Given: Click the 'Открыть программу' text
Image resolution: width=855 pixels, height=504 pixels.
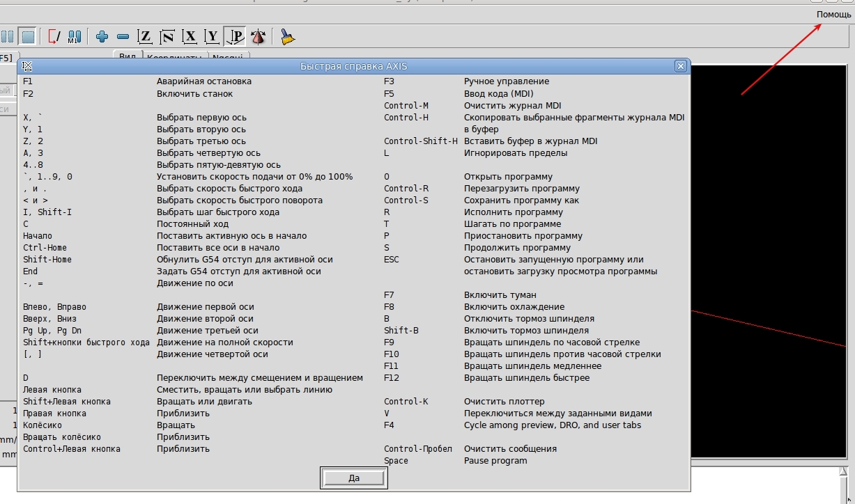Looking at the screenshot, I should tap(509, 177).
